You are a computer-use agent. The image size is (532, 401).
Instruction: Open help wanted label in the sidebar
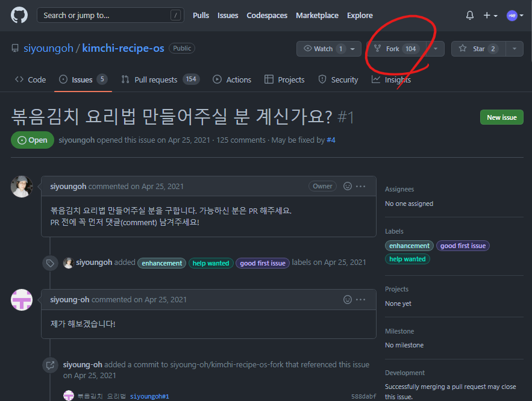coord(407,259)
